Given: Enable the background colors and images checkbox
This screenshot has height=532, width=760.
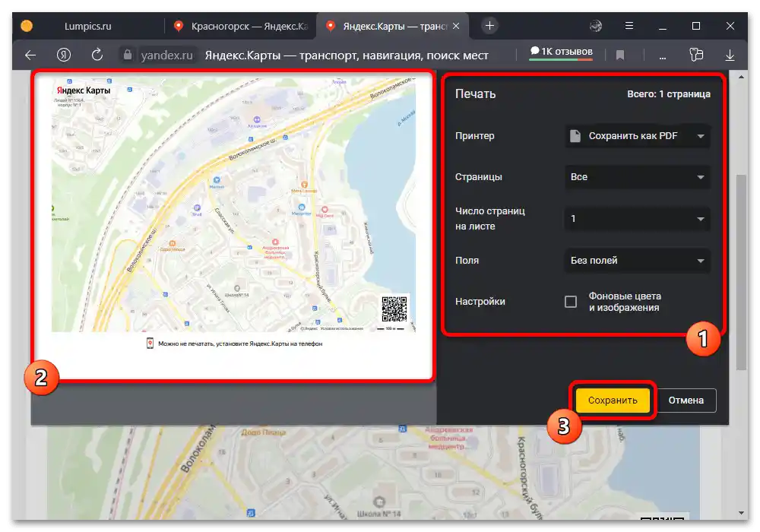Looking at the screenshot, I should [x=571, y=302].
